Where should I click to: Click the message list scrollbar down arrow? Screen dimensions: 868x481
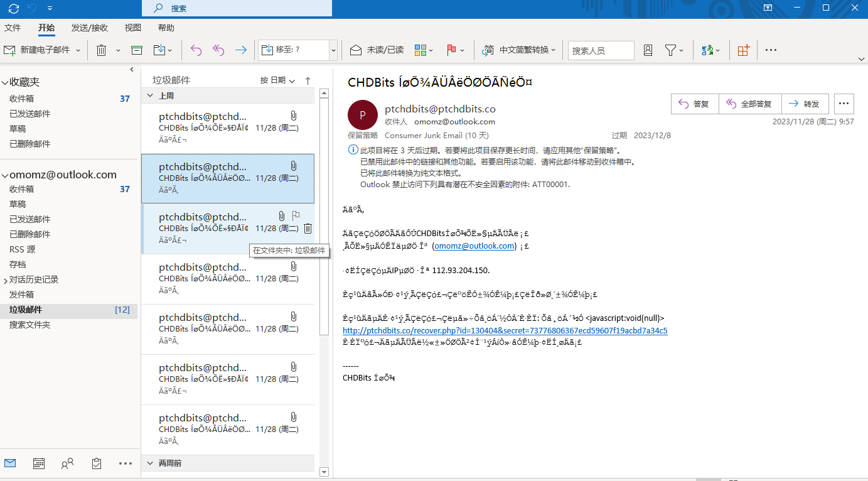pyautogui.click(x=324, y=472)
